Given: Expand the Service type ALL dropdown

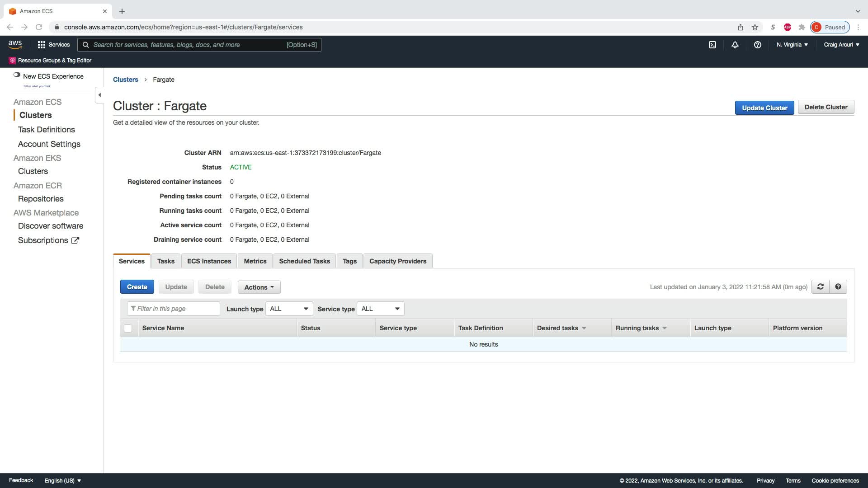Looking at the screenshot, I should (x=380, y=309).
